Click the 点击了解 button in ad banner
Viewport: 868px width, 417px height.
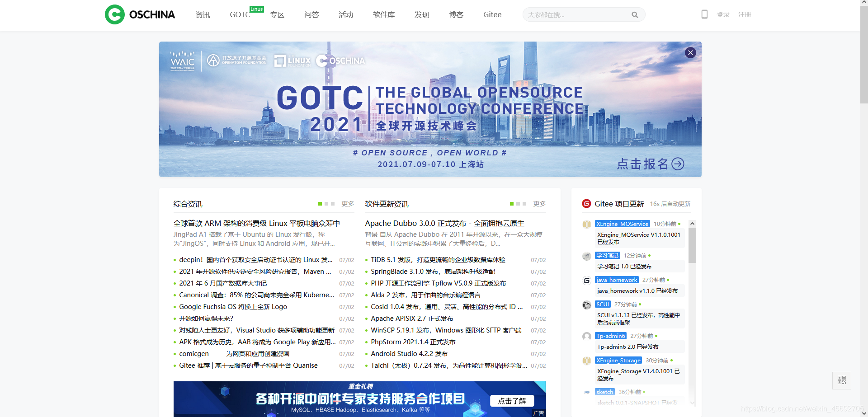point(512,401)
